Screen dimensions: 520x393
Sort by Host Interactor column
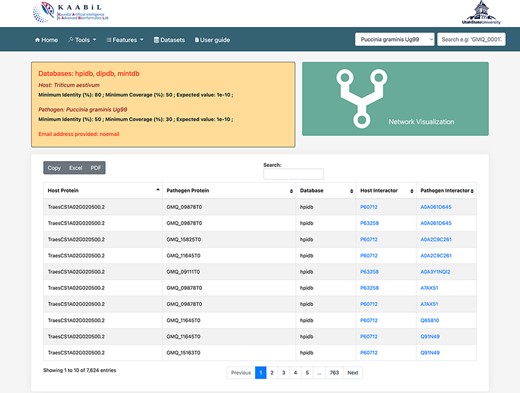tap(386, 191)
